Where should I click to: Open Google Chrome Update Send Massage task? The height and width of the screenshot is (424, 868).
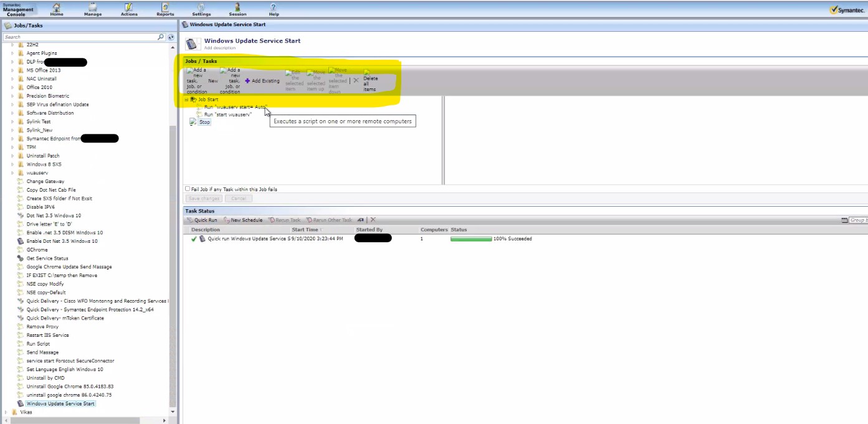[69, 266]
